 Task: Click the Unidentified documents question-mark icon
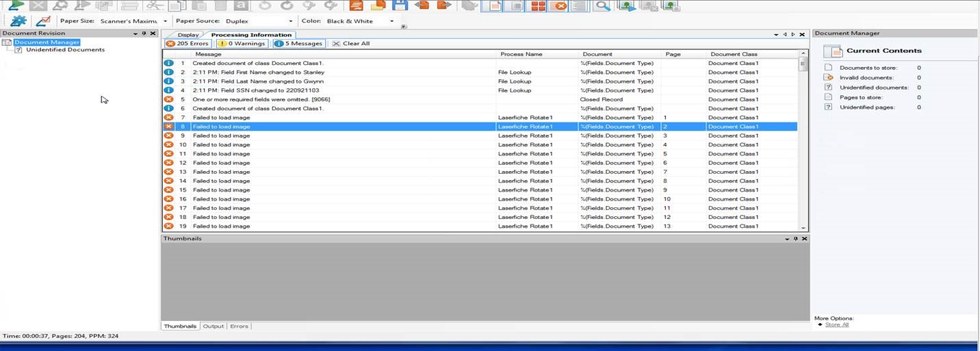(x=828, y=87)
